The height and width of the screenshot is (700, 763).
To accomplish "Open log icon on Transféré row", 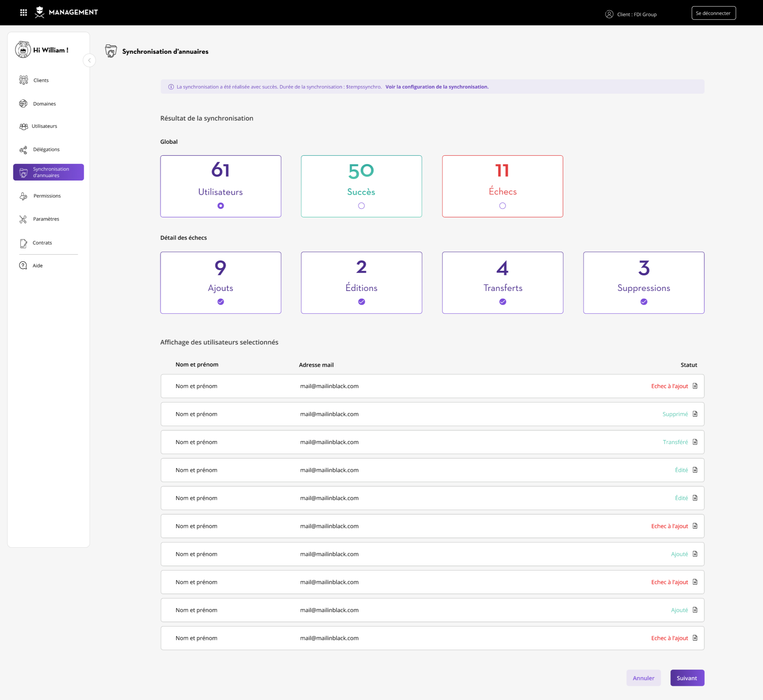I will 695,442.
